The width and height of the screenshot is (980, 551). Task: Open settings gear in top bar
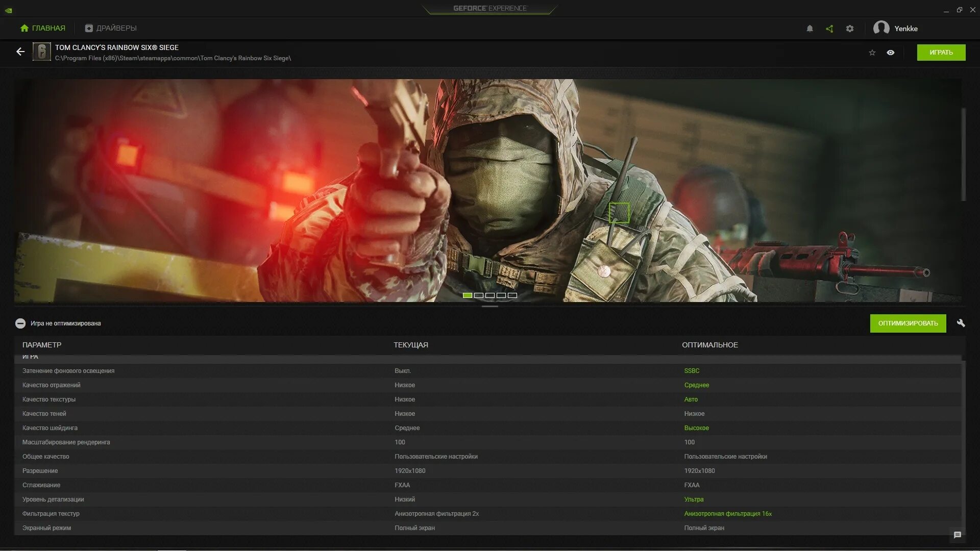(850, 29)
